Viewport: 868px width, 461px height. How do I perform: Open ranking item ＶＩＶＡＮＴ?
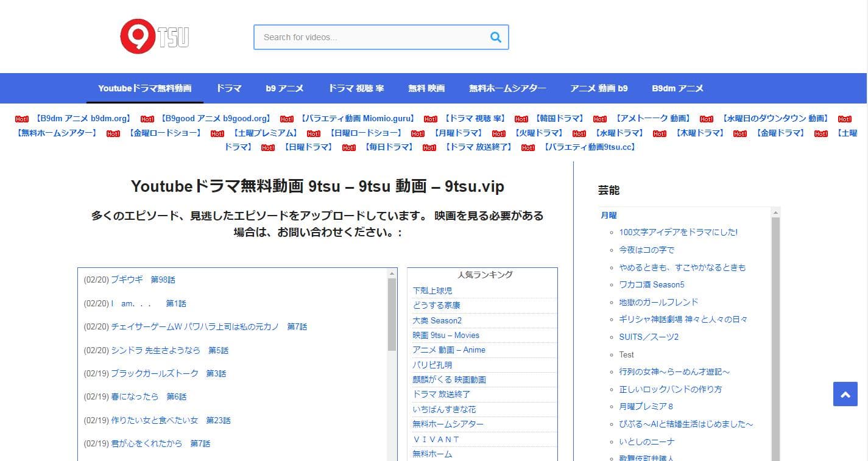click(436, 439)
